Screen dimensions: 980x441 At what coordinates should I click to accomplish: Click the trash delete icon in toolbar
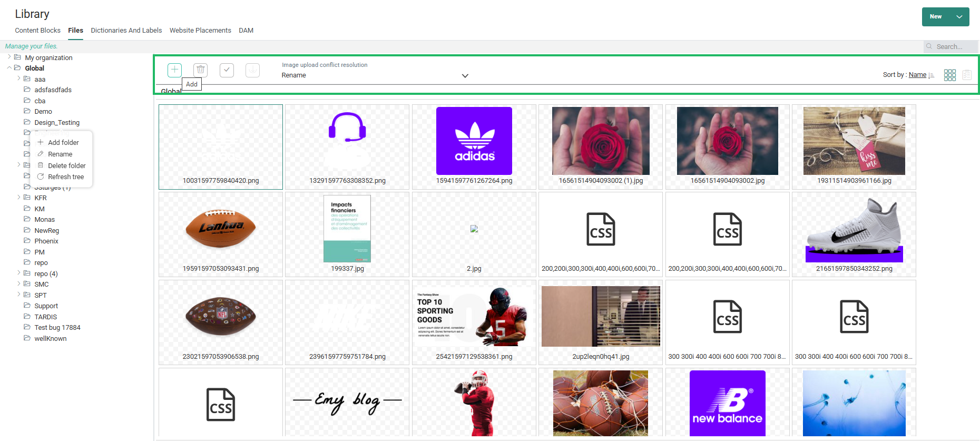point(200,70)
